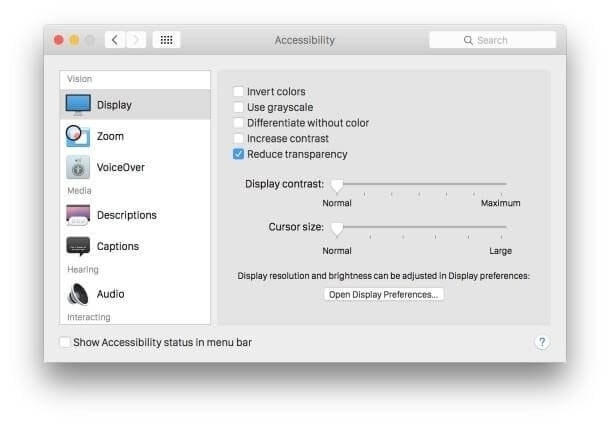Screen dimensions: 610x425
Task: Enable Increase contrast option
Action: tap(238, 139)
